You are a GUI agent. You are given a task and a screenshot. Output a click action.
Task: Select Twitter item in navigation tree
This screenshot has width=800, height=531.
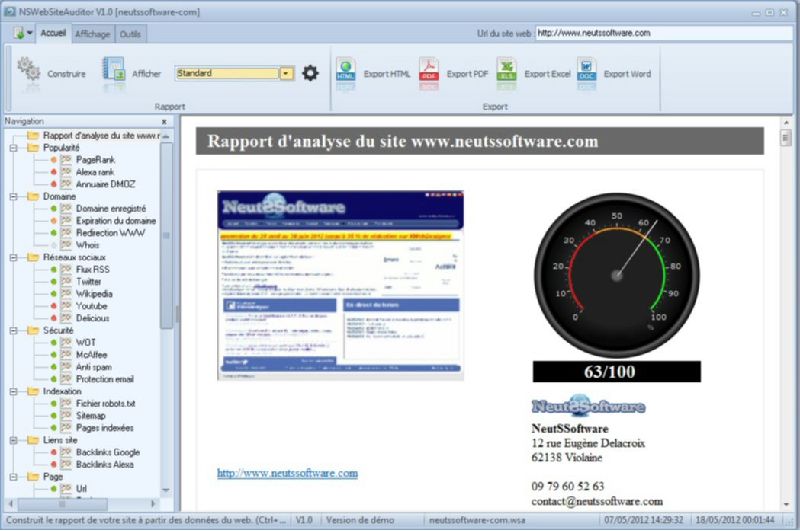[x=91, y=282]
